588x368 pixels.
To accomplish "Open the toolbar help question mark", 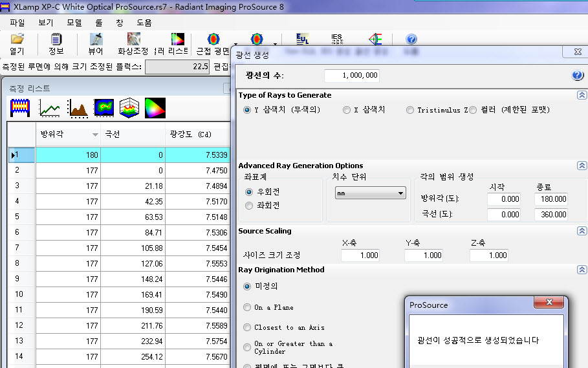I will pos(411,39).
